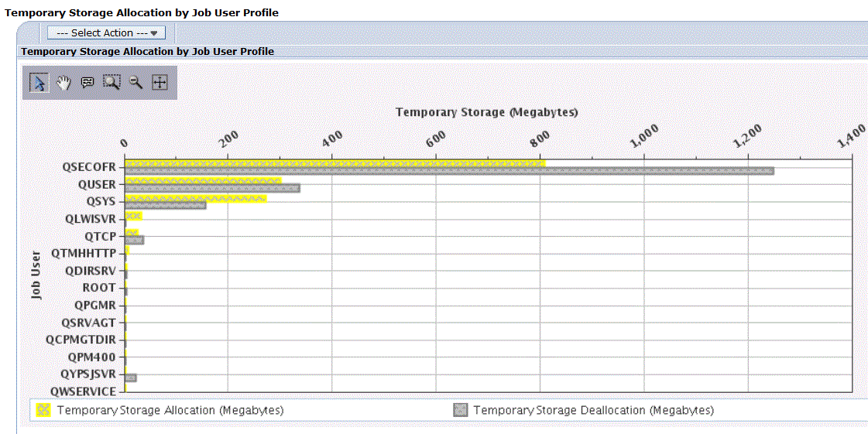
Task: Click the QSECOFR yellow allocation bar
Action: (x=335, y=164)
